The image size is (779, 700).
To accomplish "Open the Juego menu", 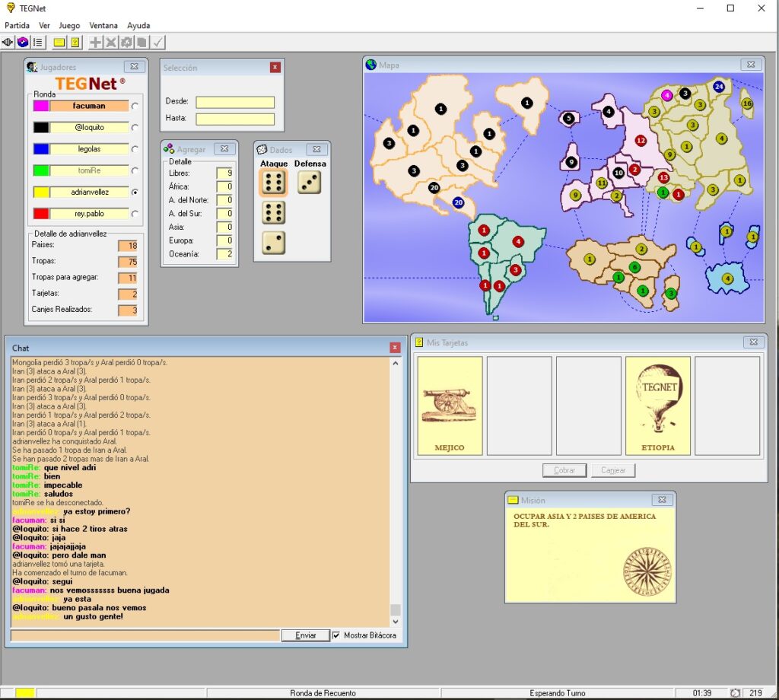I will 69,25.
